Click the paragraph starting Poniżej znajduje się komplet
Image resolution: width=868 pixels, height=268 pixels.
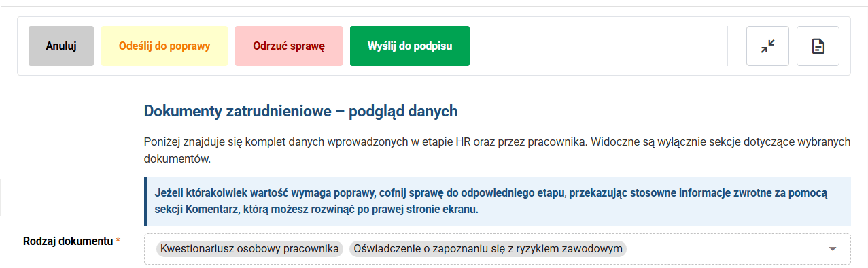[498, 150]
